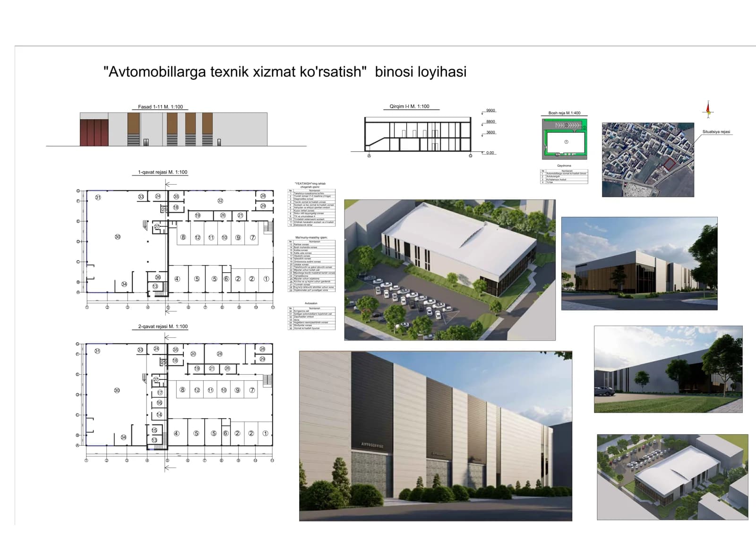
Task: Select the "Fasad 1-11 M. 1:100" label
Action: (x=160, y=107)
